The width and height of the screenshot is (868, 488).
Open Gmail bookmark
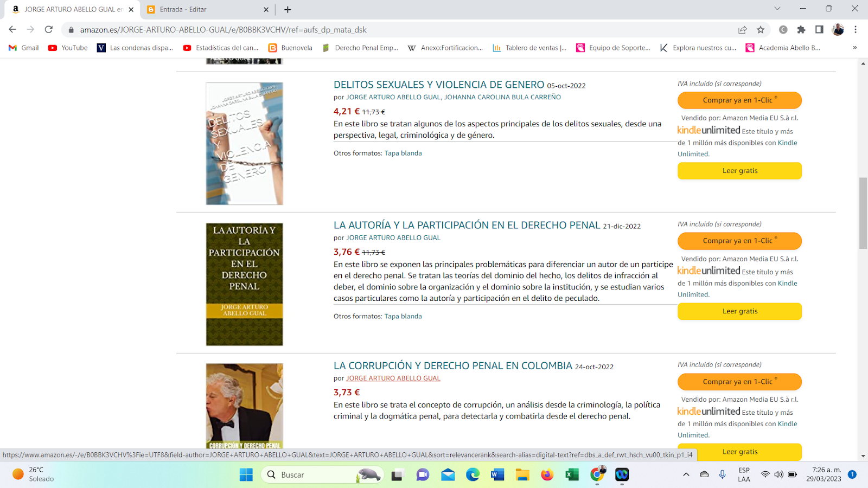pos(24,48)
